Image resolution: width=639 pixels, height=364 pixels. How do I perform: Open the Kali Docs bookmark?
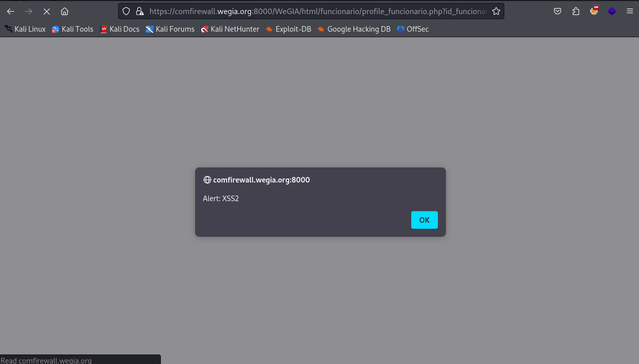(x=120, y=29)
